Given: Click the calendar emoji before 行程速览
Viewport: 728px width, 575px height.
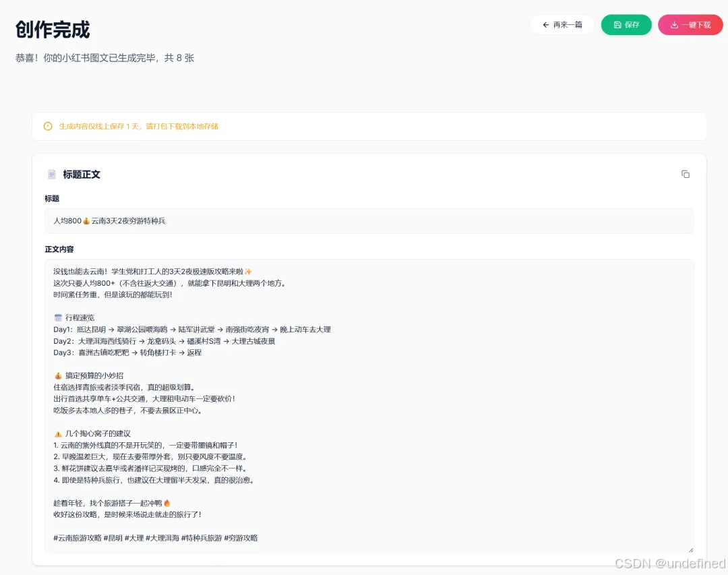Looking at the screenshot, I should (x=58, y=317).
